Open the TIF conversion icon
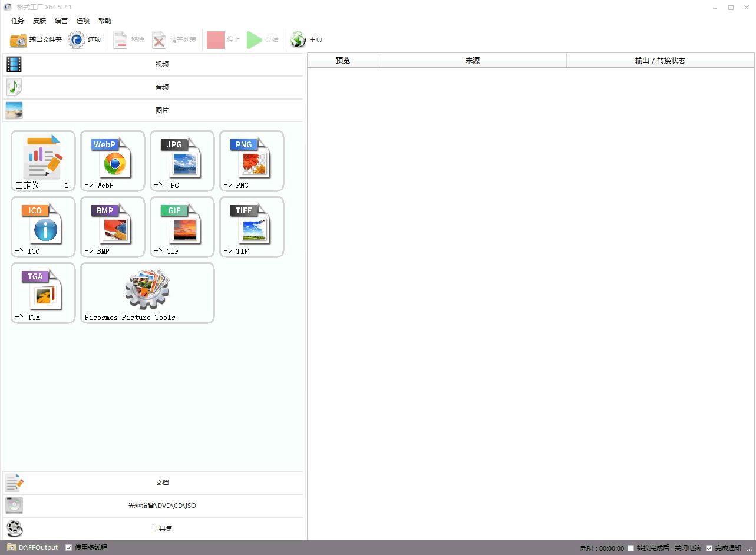 pos(251,226)
